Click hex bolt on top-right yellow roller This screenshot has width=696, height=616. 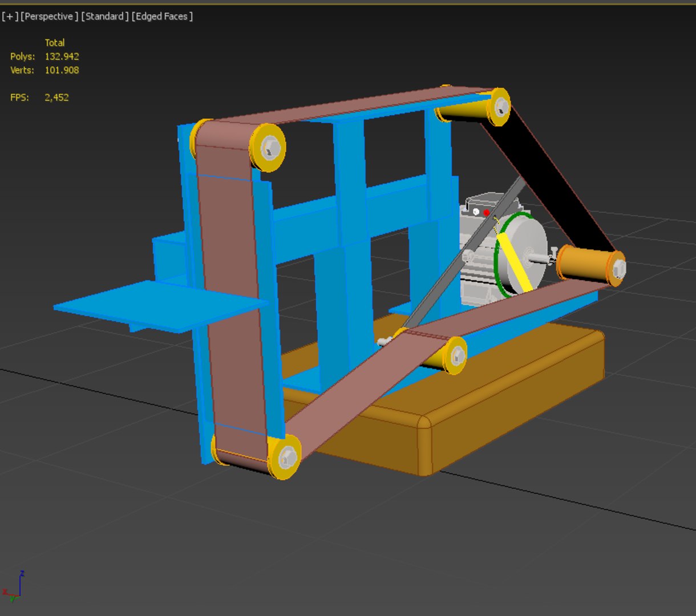pyautogui.click(x=501, y=106)
